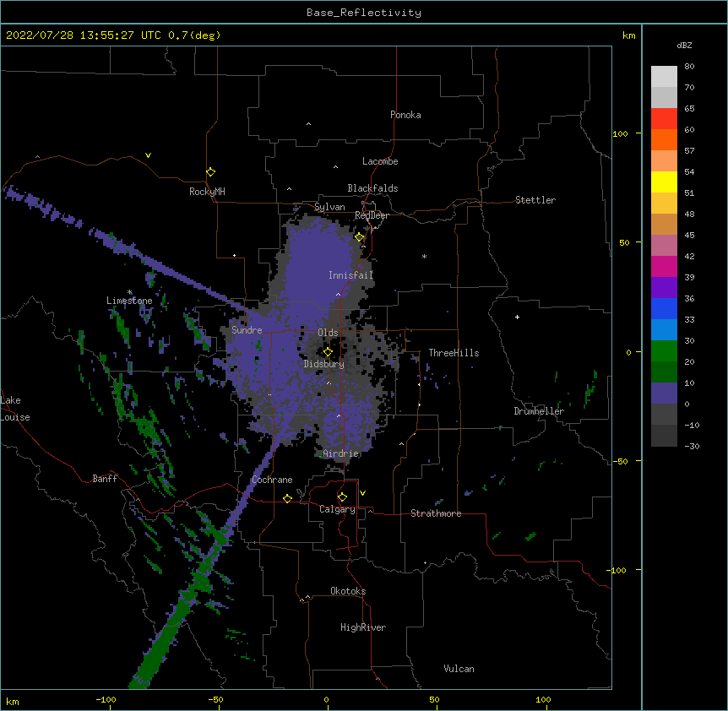The image size is (728, 711).
Task: Click the RedDeer city label
Action: point(372,215)
